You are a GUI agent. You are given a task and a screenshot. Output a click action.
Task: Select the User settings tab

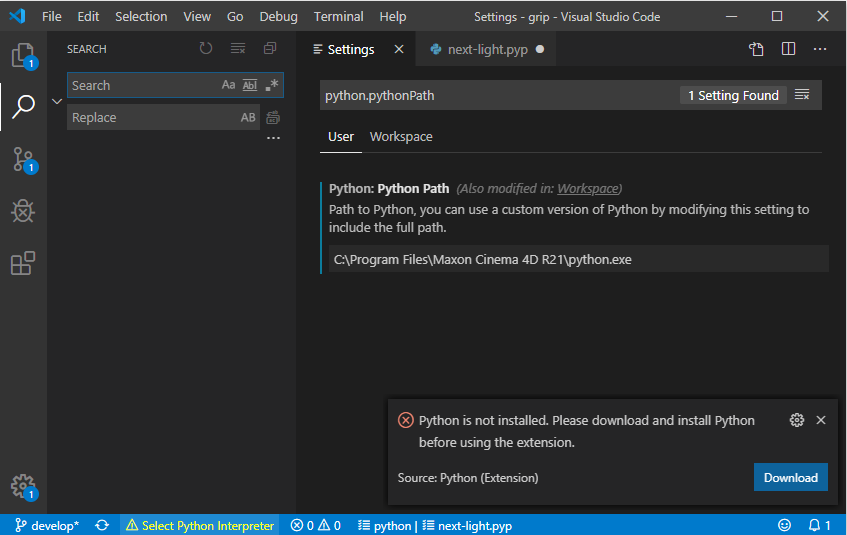(x=341, y=137)
